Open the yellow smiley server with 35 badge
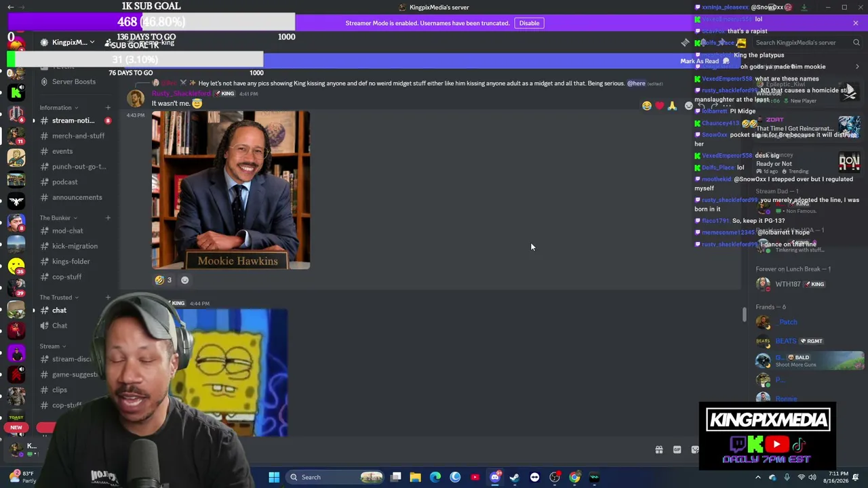 (x=16, y=266)
